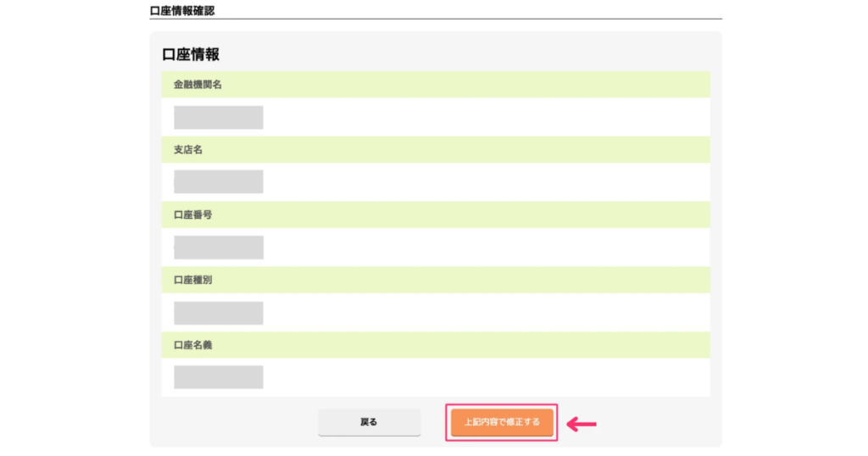This screenshot has width=868, height=456.
Task: Click the gray value box under 口座種別
Action: [218, 313]
